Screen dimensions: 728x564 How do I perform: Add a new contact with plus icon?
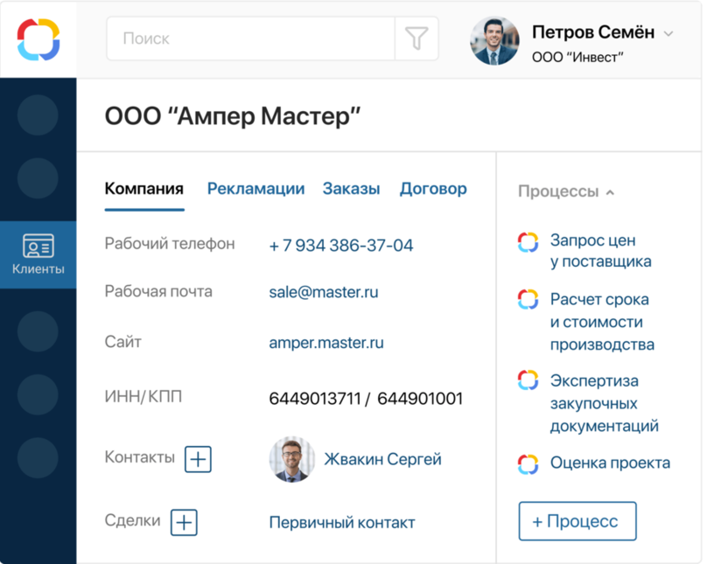pyautogui.click(x=199, y=458)
